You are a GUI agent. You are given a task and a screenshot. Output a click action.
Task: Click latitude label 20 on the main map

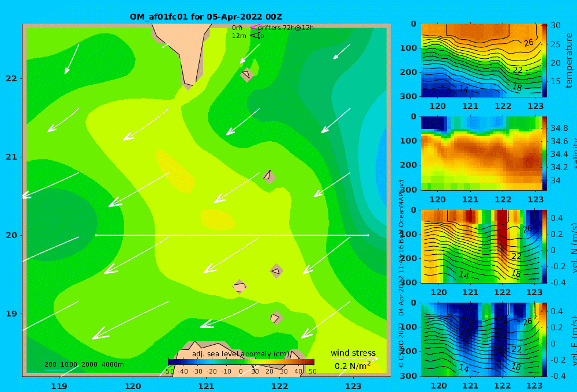(12, 235)
